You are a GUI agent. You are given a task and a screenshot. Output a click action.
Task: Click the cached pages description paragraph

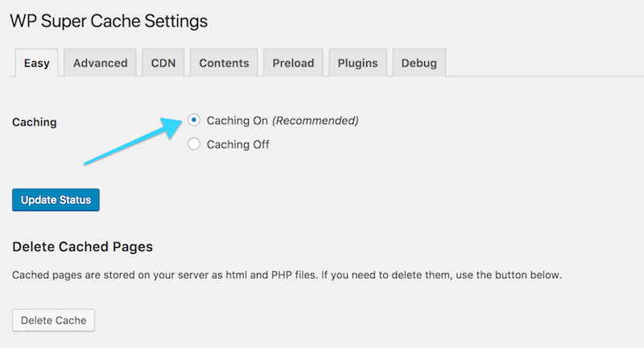tap(287, 275)
